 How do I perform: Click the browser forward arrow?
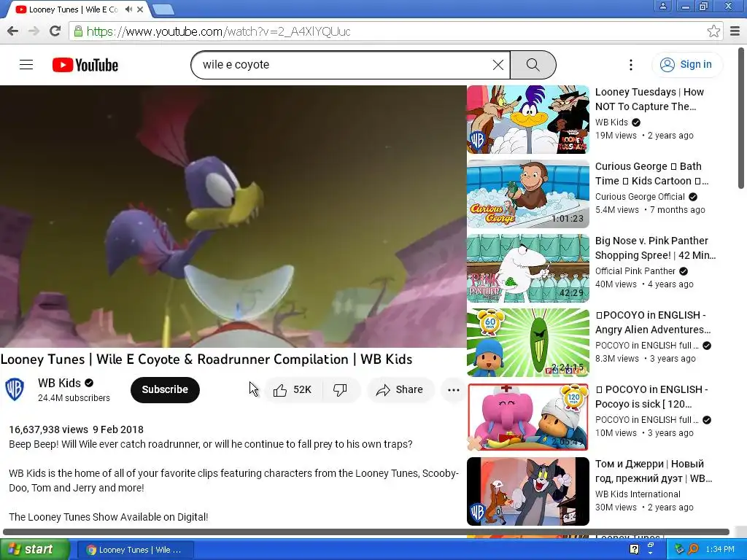click(x=34, y=31)
